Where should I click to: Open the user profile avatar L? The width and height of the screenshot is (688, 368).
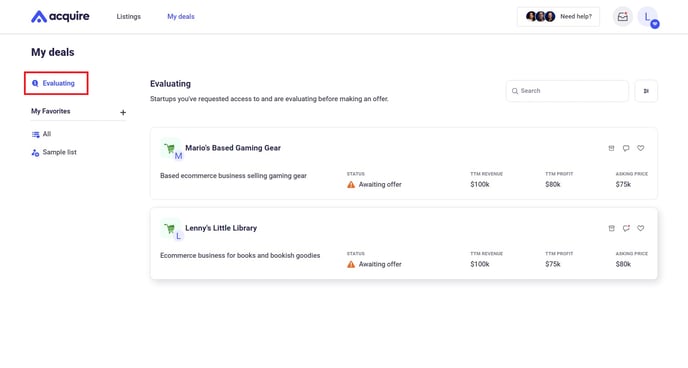[x=648, y=17]
